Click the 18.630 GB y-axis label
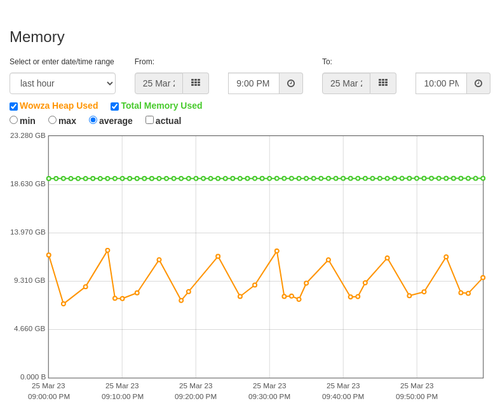The image size is (500, 403). point(28,184)
